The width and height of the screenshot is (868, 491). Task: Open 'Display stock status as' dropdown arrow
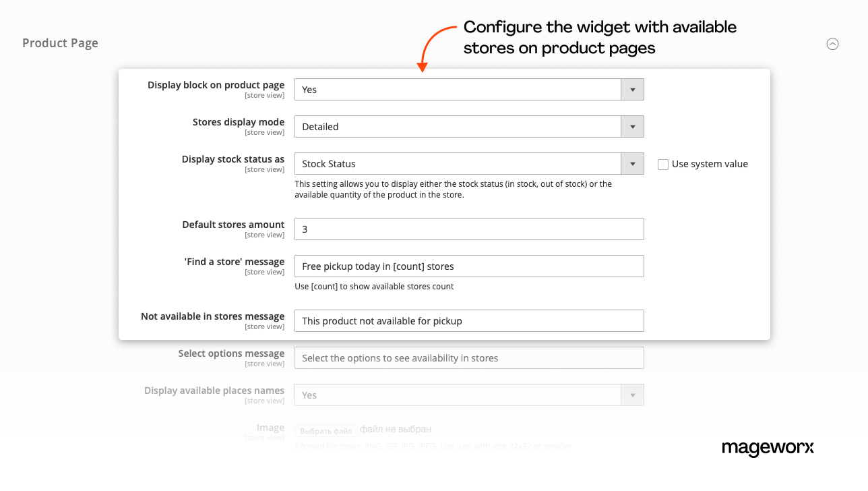[632, 164]
